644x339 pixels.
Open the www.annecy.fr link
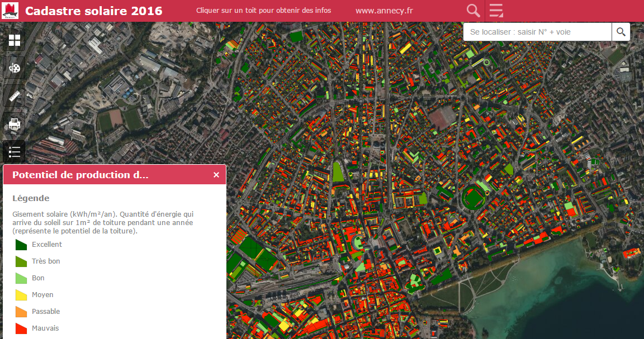[x=384, y=11]
